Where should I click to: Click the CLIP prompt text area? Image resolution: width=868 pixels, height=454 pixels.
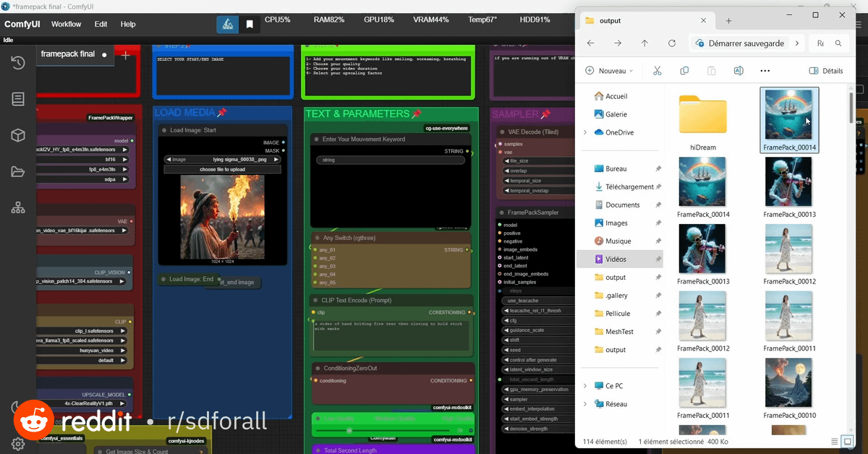[391, 337]
